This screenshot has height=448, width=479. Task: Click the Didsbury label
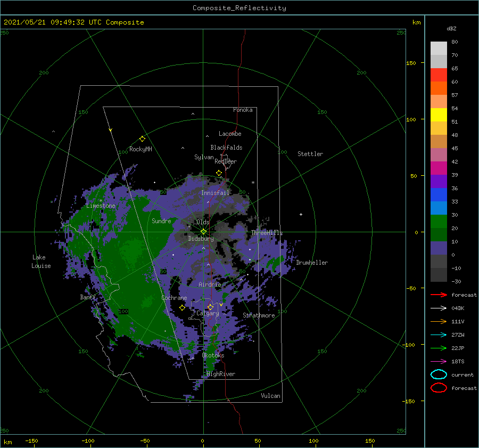coord(201,239)
